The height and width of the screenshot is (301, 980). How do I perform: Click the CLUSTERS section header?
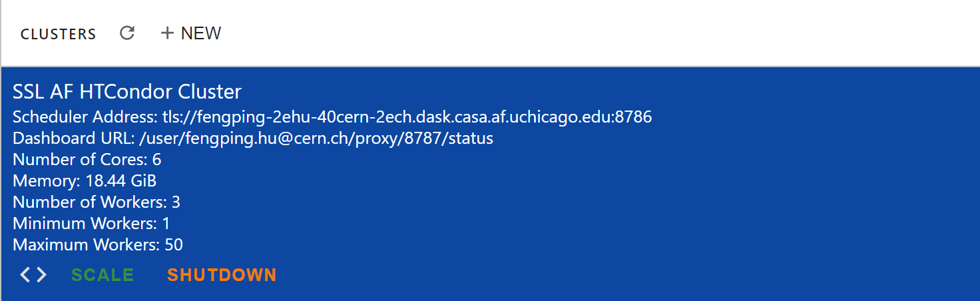click(59, 34)
